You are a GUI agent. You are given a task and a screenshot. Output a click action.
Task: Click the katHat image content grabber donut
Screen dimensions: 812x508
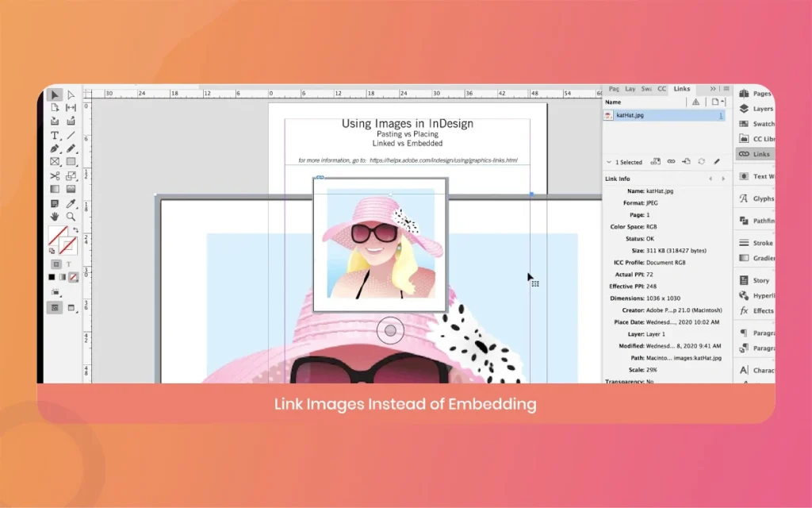point(390,330)
